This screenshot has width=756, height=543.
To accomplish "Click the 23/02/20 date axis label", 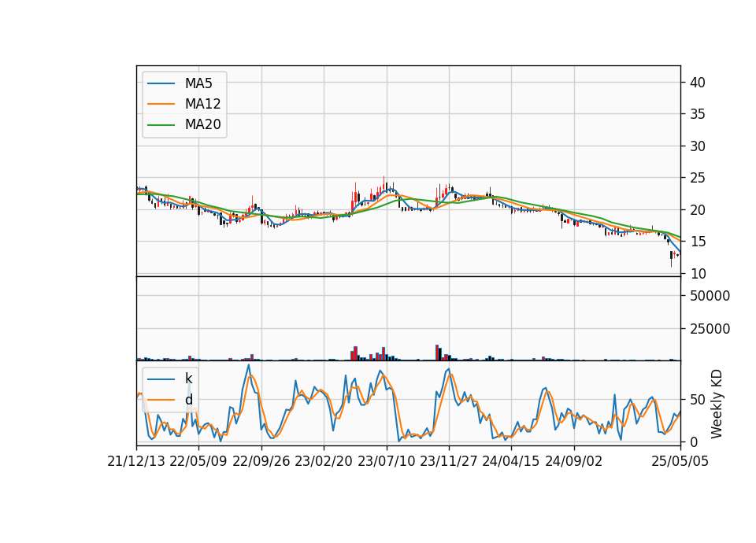I will coord(324,462).
